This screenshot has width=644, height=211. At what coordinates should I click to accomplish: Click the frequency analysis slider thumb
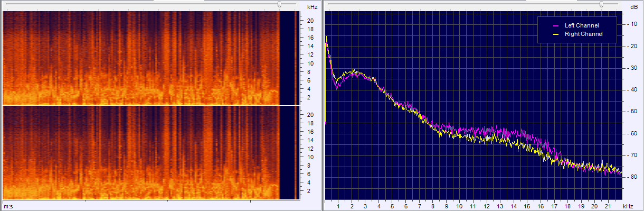click(x=601, y=4)
